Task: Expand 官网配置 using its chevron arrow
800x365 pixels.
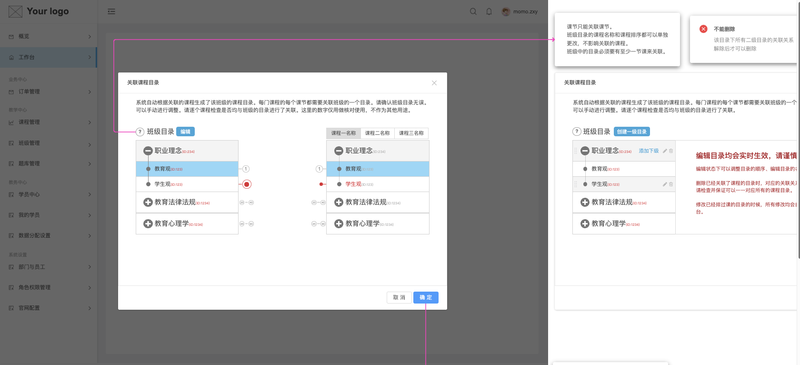Action: tap(89, 308)
